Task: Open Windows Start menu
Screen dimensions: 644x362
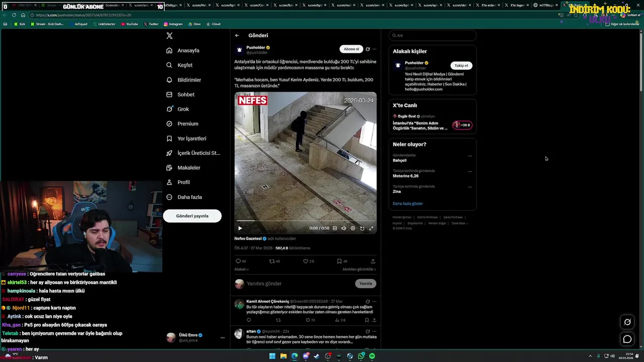Action: (272, 356)
